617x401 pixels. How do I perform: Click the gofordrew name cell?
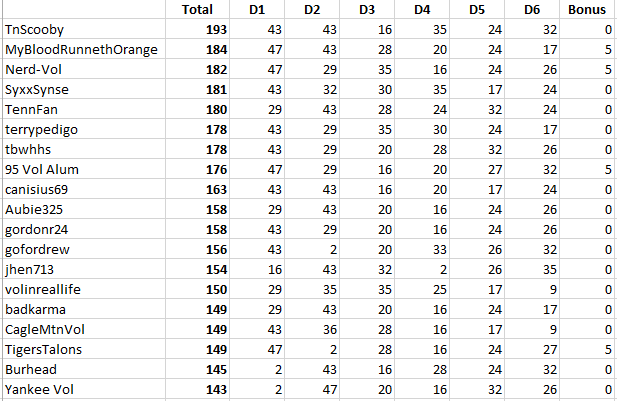pos(40,249)
